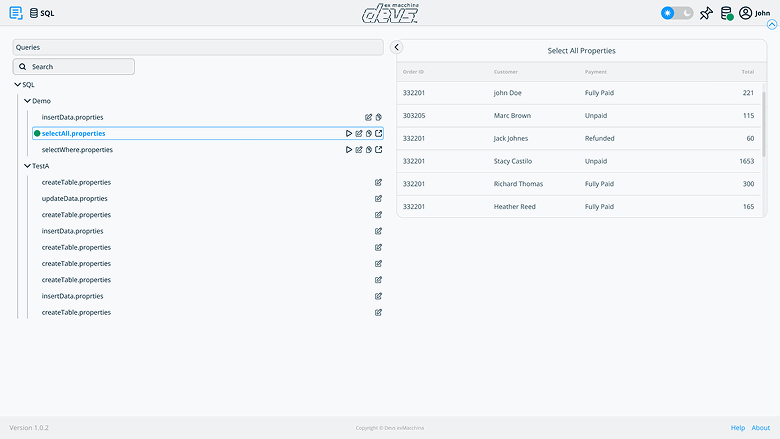Viewport: 780px width, 439px height.
Task: Click the pin icon in the header
Action: (706, 13)
